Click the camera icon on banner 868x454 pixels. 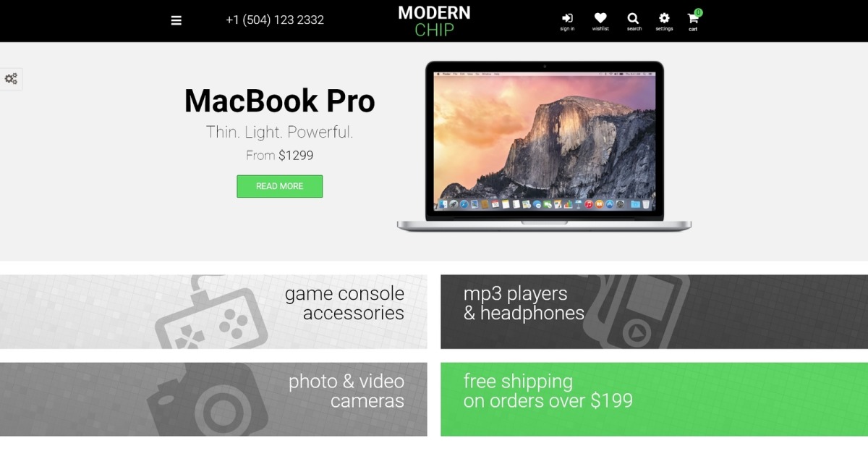[208, 400]
